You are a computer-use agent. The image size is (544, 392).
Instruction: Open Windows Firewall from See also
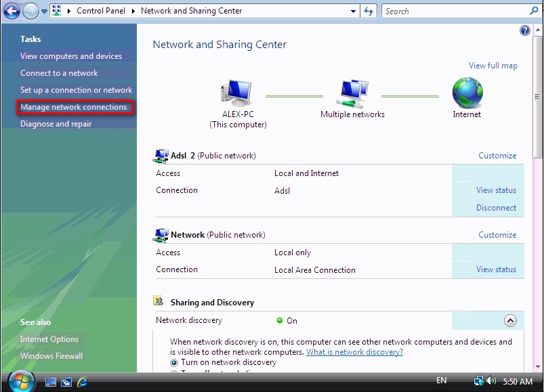[x=51, y=356]
